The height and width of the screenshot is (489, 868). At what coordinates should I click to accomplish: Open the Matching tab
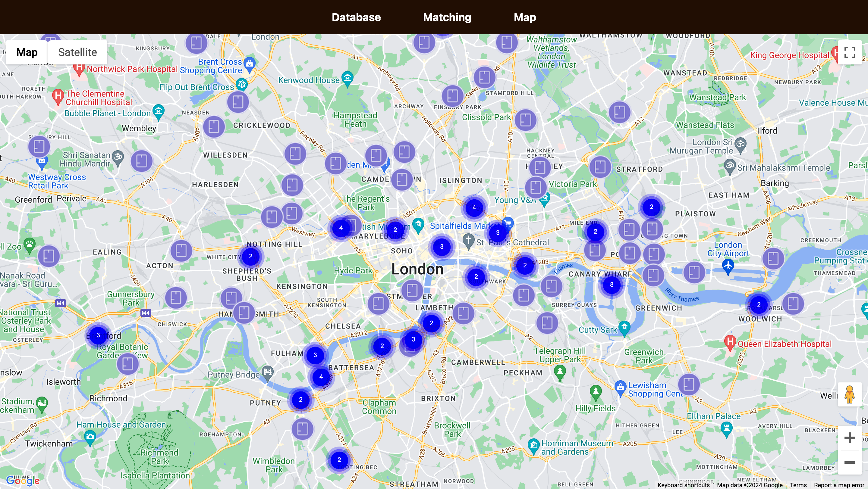[447, 17]
